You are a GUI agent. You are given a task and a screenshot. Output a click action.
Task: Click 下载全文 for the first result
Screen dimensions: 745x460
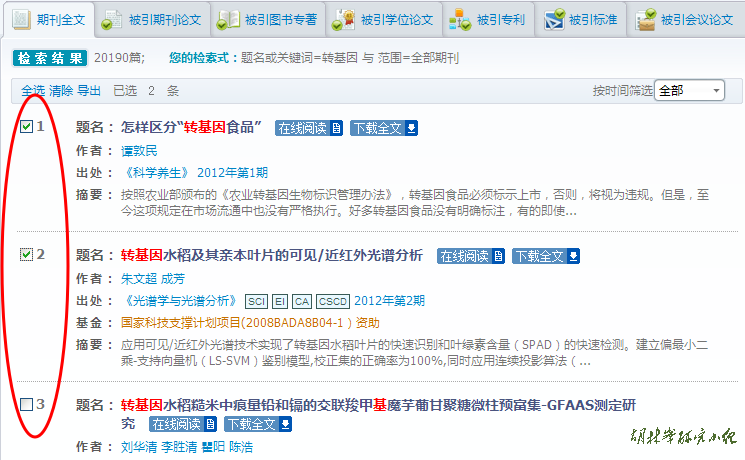coord(383,128)
